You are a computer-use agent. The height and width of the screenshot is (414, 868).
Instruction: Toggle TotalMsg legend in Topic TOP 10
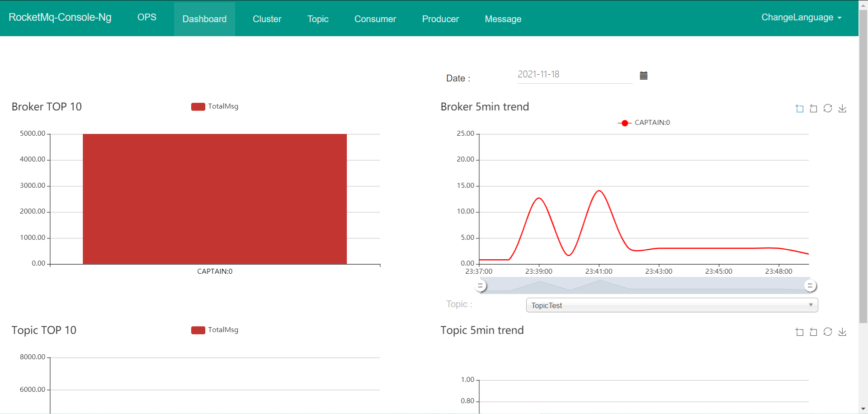point(215,330)
